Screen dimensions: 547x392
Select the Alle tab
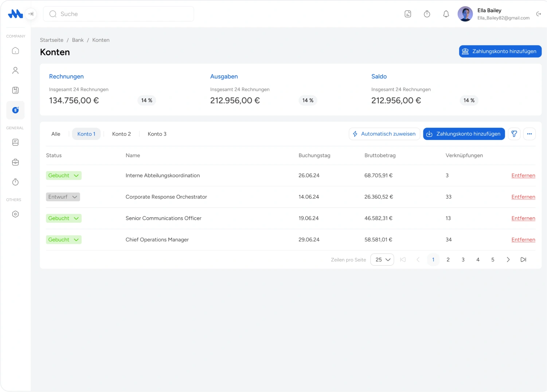point(56,134)
